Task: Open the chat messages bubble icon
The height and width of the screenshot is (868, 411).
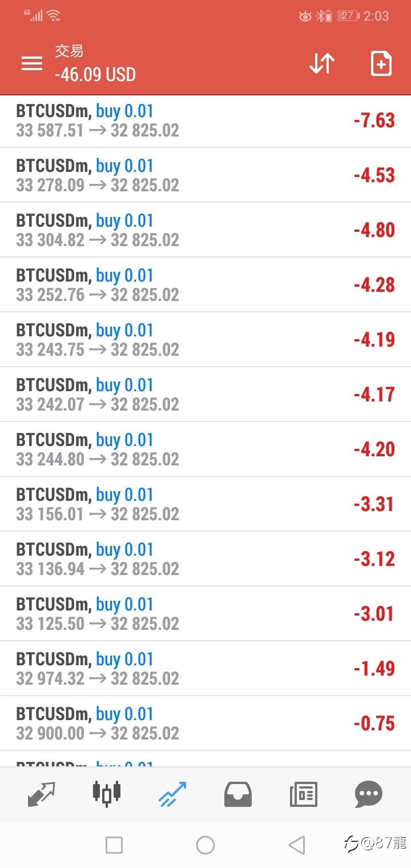Action: point(369,794)
